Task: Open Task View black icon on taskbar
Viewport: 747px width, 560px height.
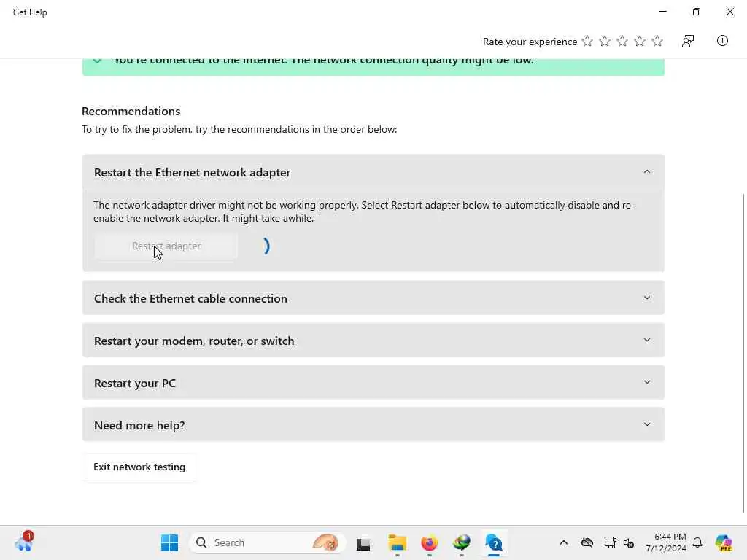Action: tap(363, 543)
